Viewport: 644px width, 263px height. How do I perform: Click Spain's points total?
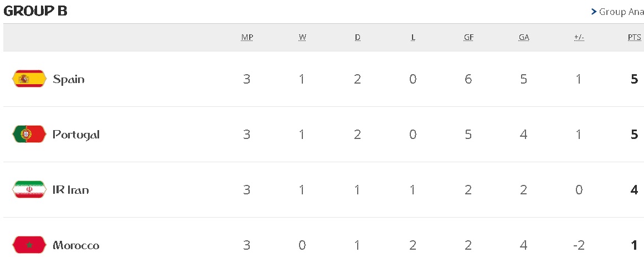pos(634,79)
